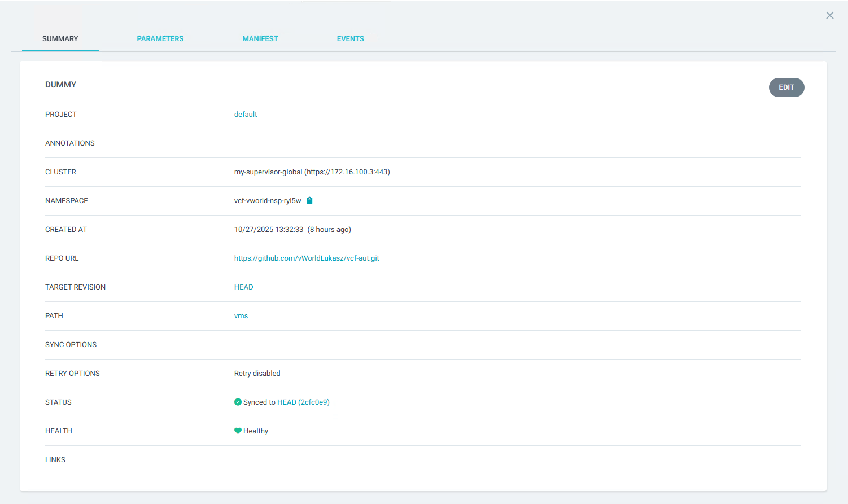Open the Manifest tab

click(x=260, y=39)
